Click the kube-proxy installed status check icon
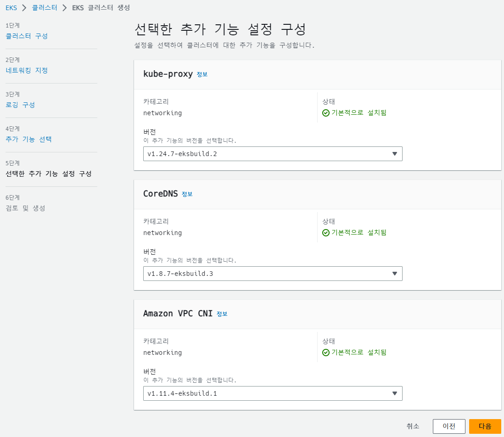 coord(326,113)
